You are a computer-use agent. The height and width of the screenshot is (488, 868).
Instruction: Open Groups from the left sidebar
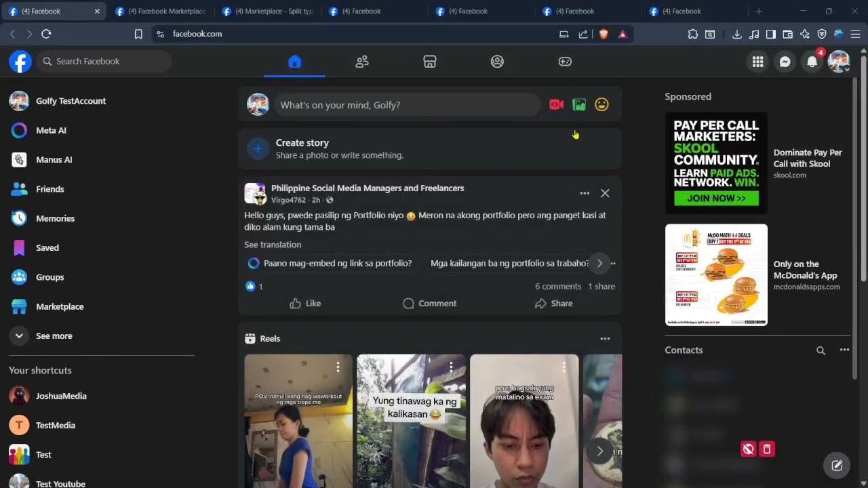click(102, 277)
